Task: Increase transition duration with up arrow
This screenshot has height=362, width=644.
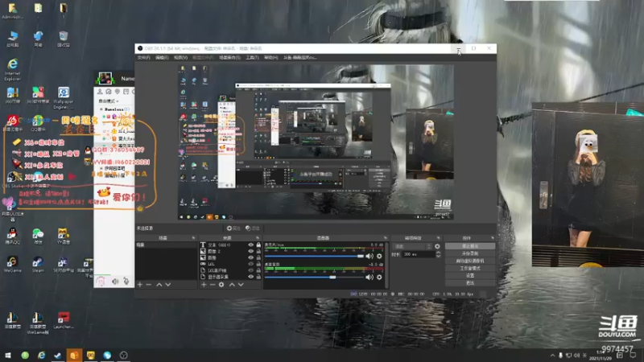Action: point(438,253)
